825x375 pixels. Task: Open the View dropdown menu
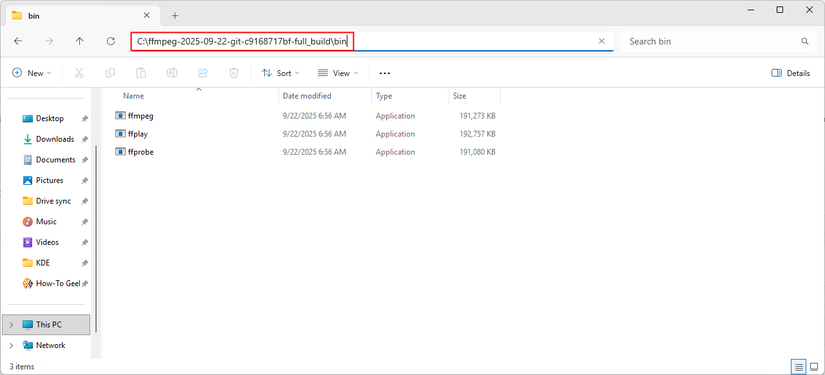point(338,73)
